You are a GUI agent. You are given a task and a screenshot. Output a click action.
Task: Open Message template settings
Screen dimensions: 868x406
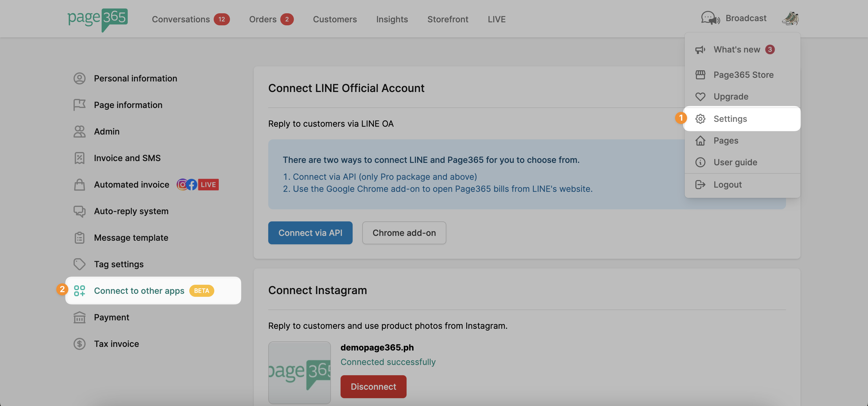131,238
